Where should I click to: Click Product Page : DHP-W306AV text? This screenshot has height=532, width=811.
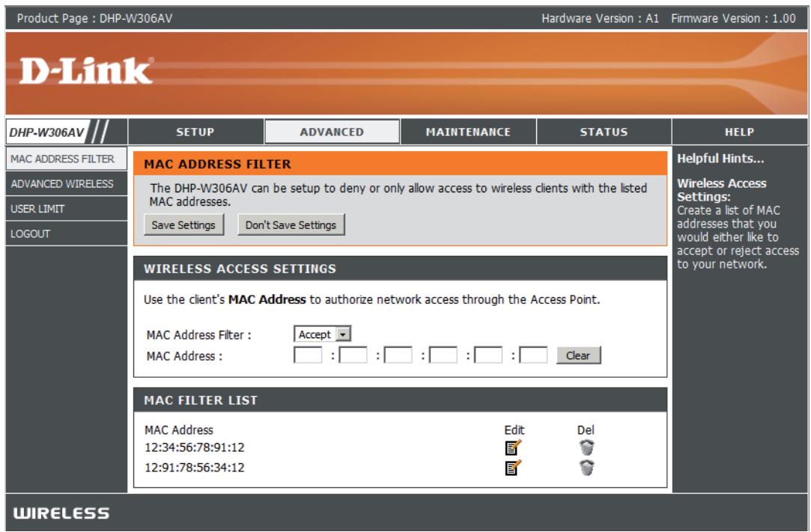pos(94,19)
